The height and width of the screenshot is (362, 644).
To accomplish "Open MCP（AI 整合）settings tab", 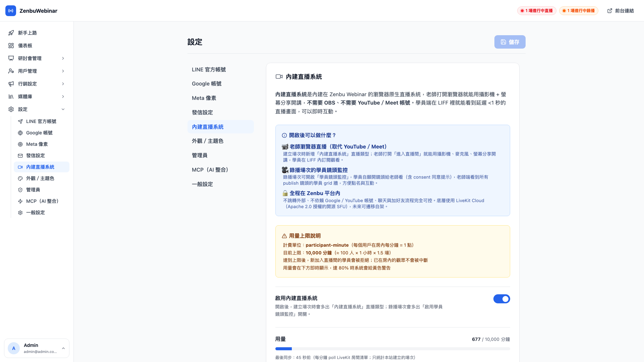I will pos(220,170).
